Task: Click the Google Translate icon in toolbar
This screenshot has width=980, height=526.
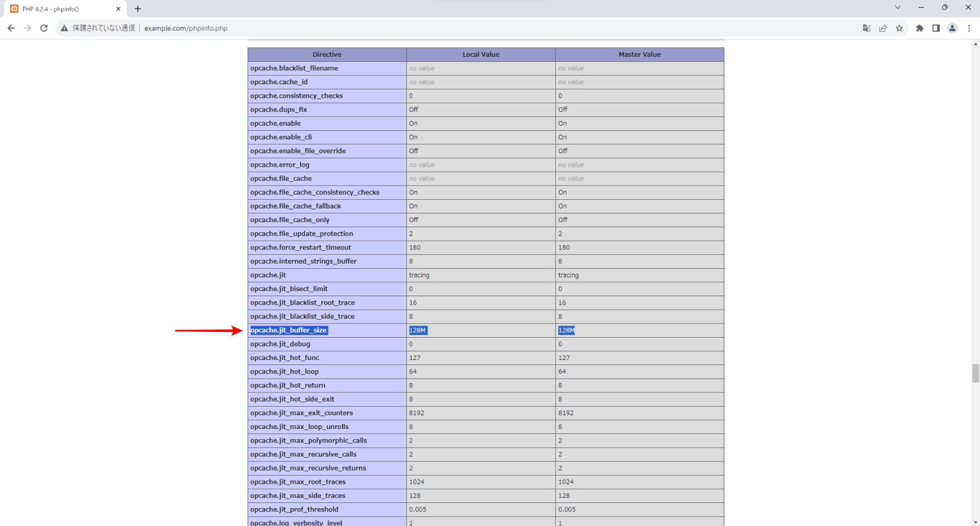Action: click(x=866, y=28)
